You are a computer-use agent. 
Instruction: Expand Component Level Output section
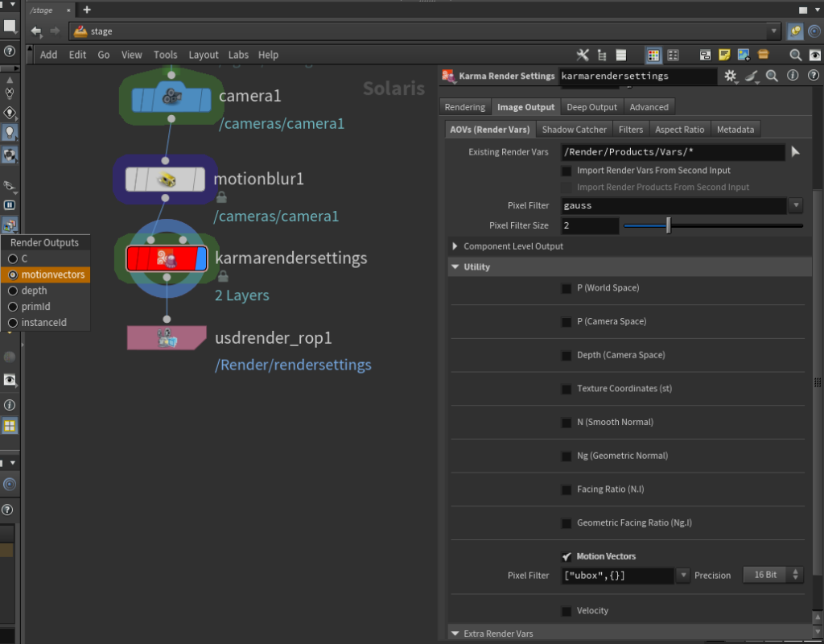[456, 246]
